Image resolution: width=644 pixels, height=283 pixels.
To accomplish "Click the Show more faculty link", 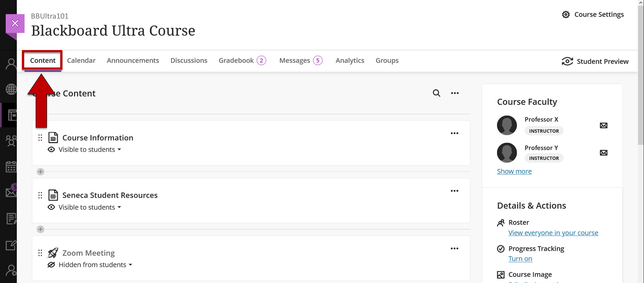I will [514, 171].
